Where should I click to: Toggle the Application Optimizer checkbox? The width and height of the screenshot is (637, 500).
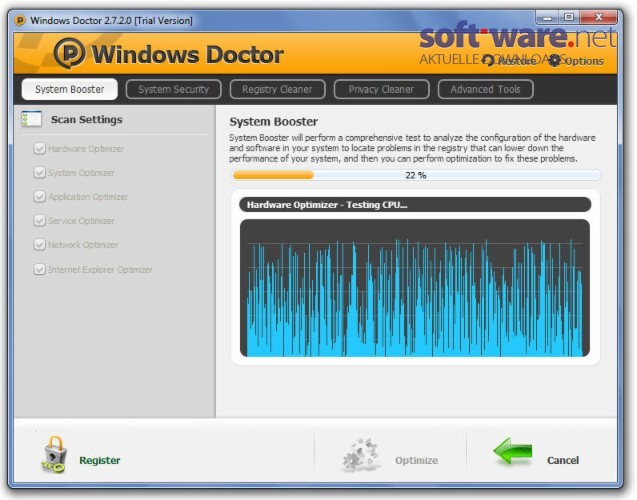39,197
